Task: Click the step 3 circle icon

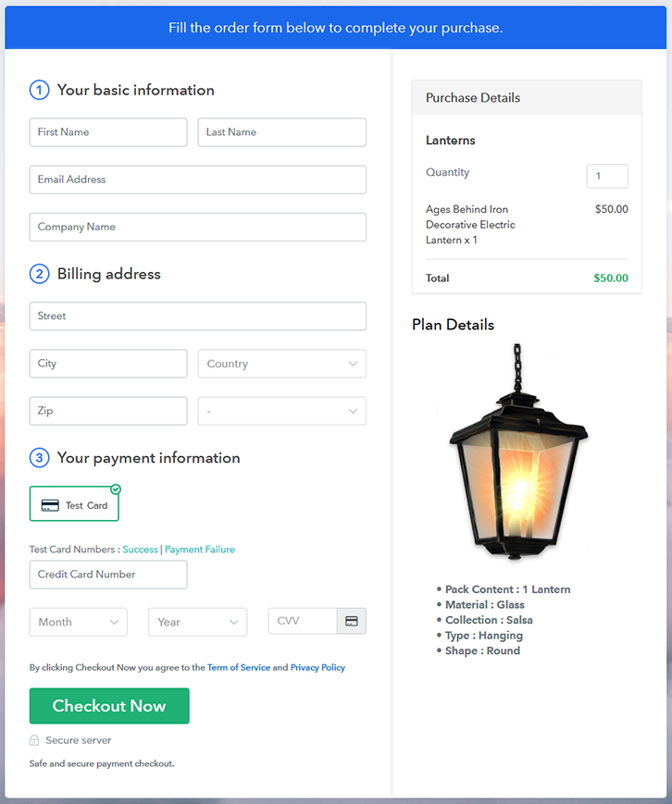Action: [x=40, y=457]
